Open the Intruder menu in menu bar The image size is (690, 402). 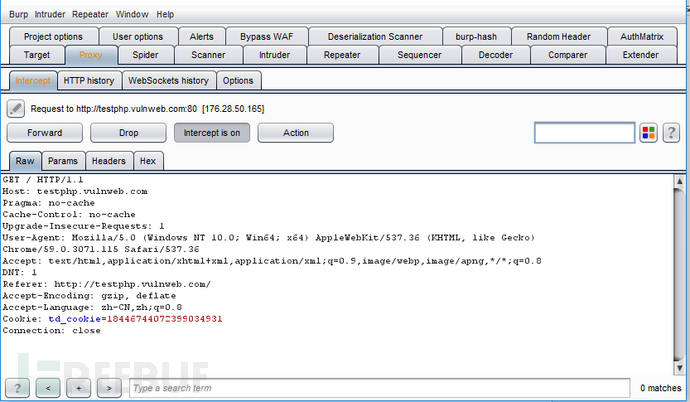tap(50, 15)
